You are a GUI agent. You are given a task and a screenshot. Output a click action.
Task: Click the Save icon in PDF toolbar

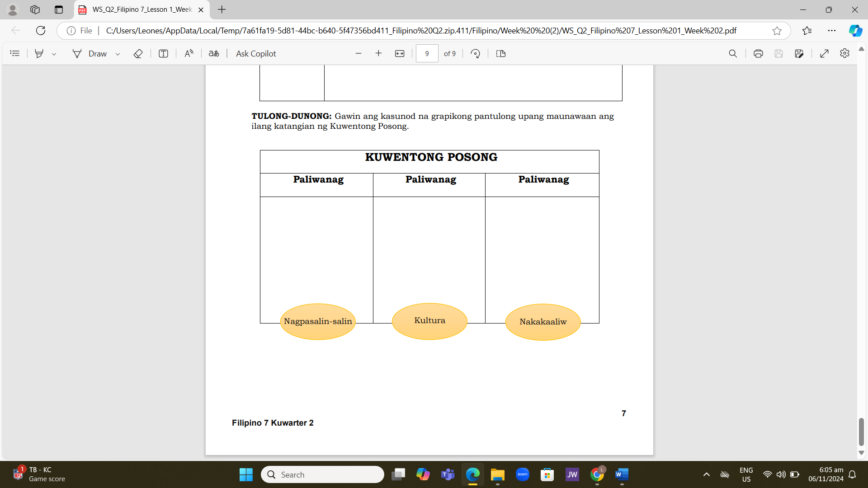coord(778,53)
